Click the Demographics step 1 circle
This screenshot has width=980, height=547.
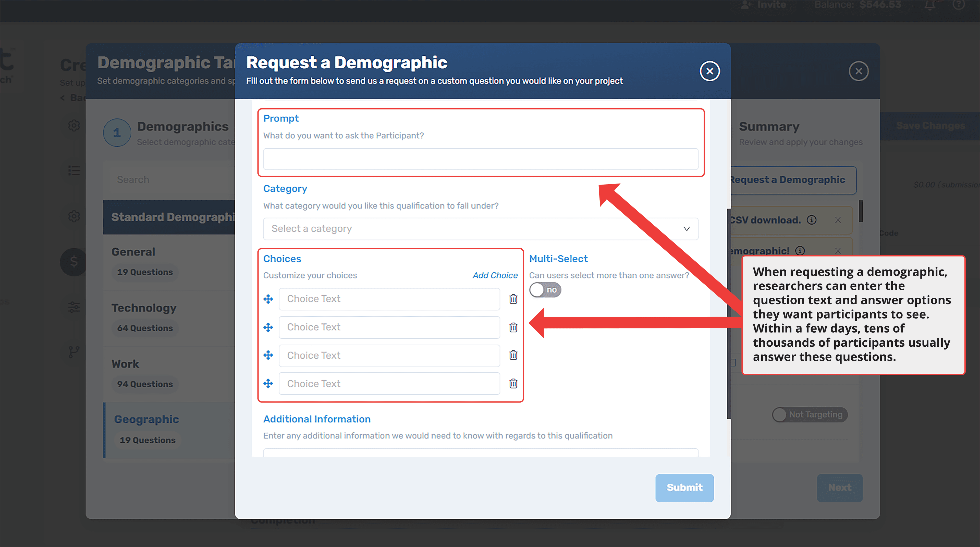[117, 133]
